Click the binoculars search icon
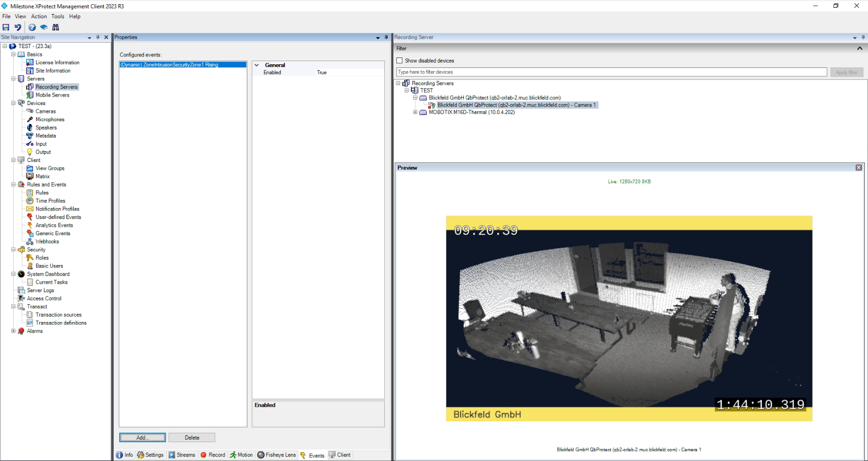Image resolution: width=868 pixels, height=461 pixels. 55,27
